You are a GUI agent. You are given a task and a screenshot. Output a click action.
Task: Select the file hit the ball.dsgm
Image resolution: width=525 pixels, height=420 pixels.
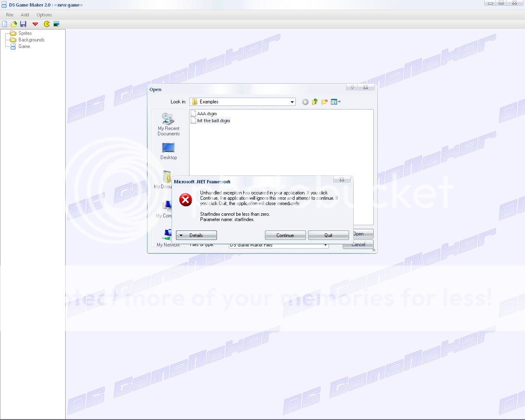pos(213,121)
